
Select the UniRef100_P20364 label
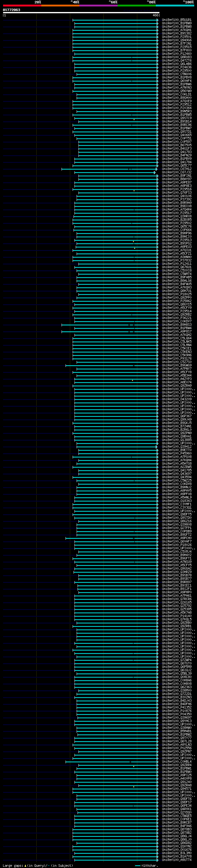click(176, 108)
